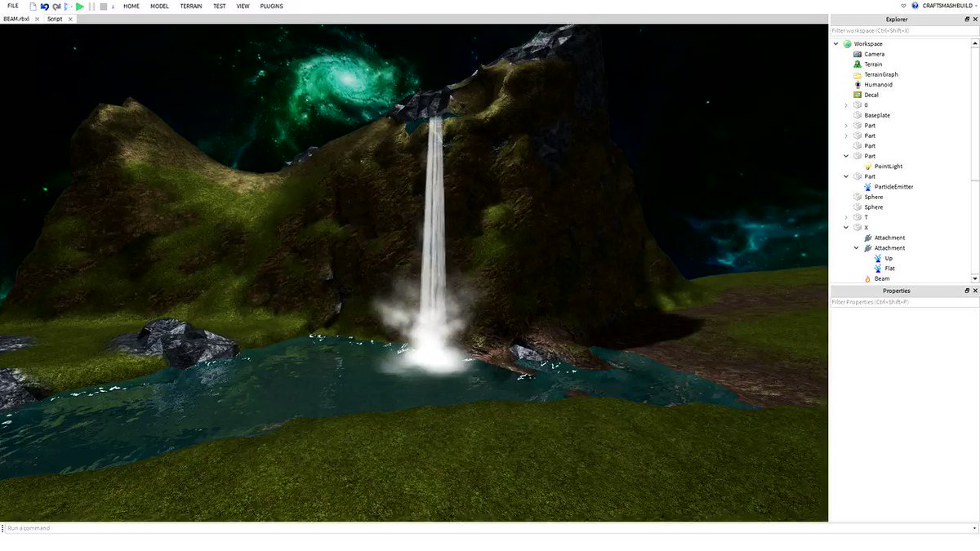Open the TERRAIN ribbon tab

(x=191, y=6)
